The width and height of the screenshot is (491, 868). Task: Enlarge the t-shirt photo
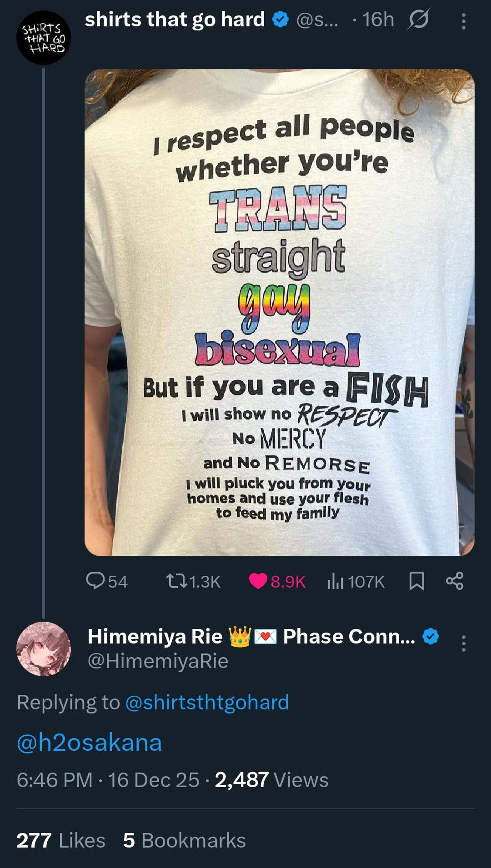(279, 313)
